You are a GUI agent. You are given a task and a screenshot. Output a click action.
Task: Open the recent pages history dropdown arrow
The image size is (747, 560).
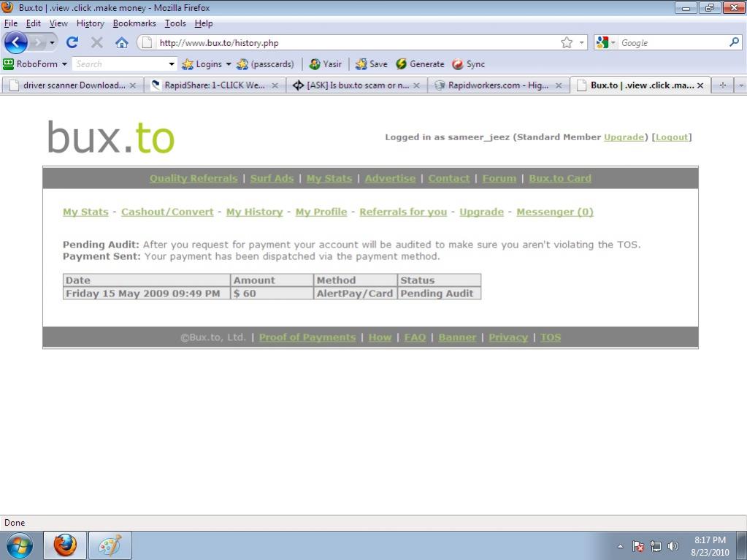[52, 43]
